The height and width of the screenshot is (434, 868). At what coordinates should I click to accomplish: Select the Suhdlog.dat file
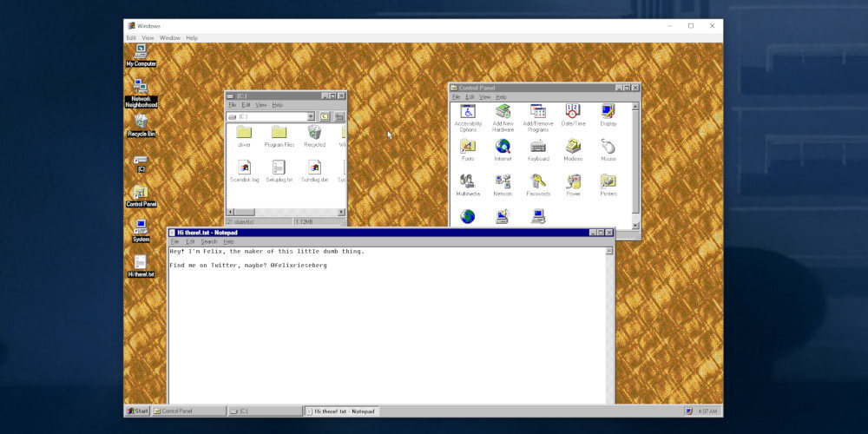(314, 171)
